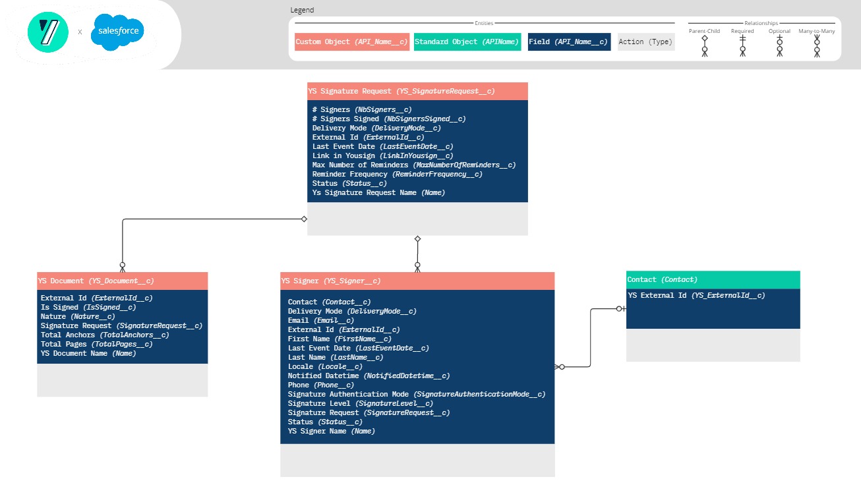861x504 pixels.
Task: Click the 'Reminder Frequency' field
Action: (397, 174)
